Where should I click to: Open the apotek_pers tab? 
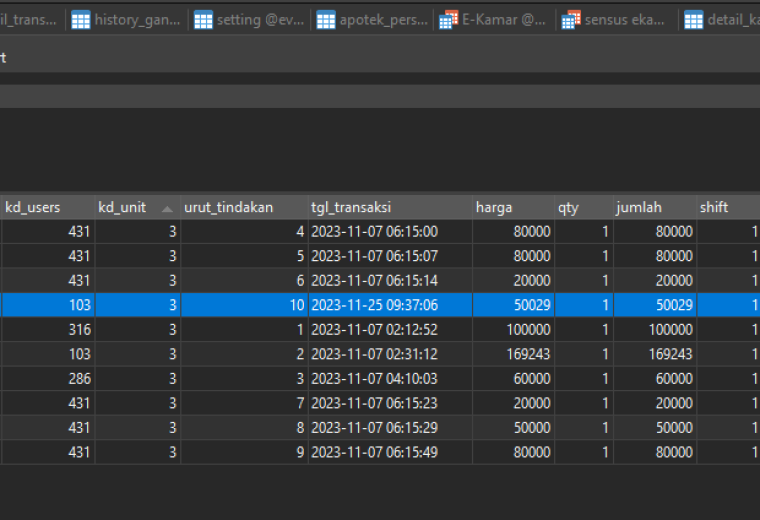371,20
